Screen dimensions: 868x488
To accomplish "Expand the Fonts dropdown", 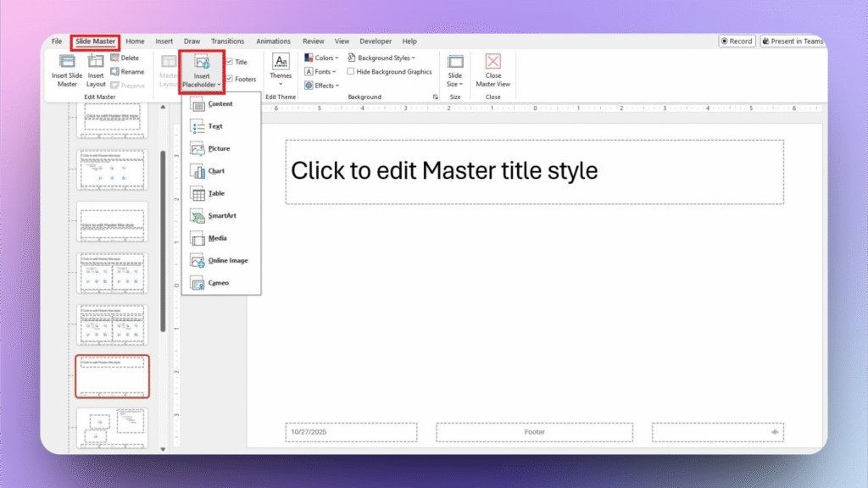I will (x=319, y=71).
